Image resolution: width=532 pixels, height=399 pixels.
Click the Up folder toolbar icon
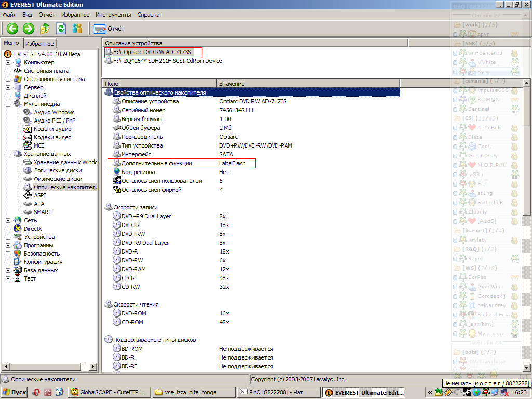click(x=45, y=29)
